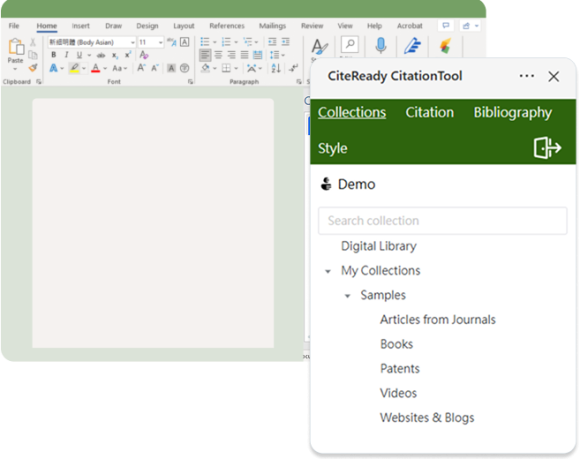Switch to the Bibliography tab
This screenshot has width=580, height=459.
(x=513, y=112)
